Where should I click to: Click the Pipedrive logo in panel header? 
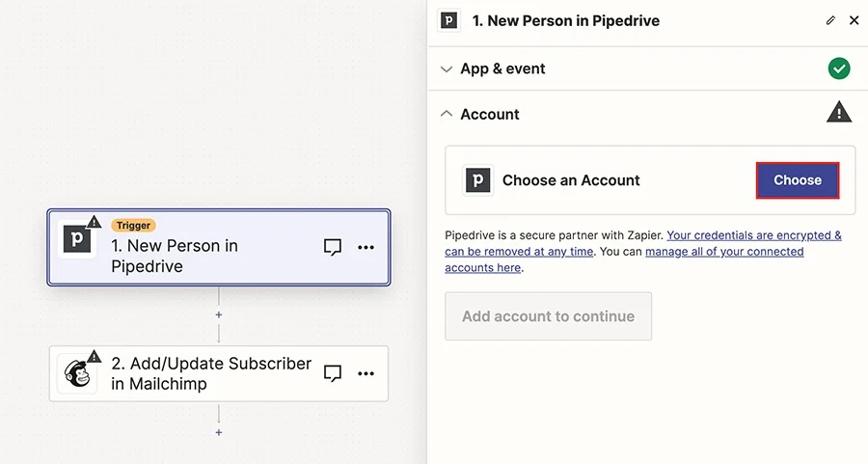(x=448, y=21)
